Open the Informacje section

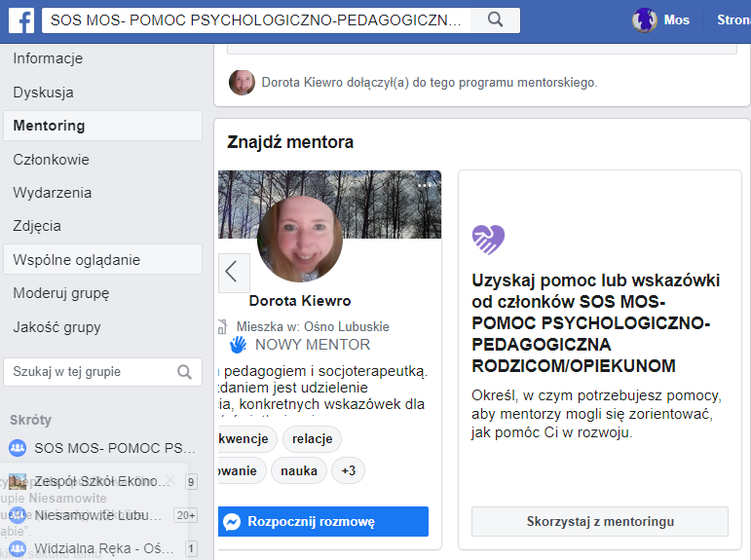point(48,58)
